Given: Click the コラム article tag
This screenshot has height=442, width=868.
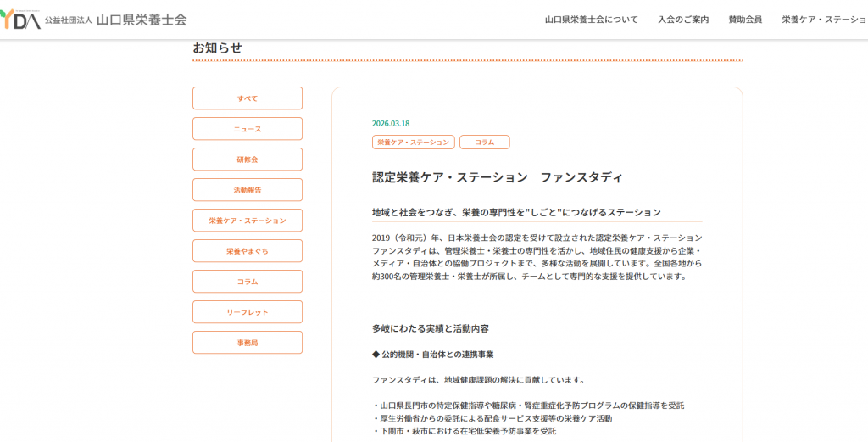Looking at the screenshot, I should [x=484, y=143].
